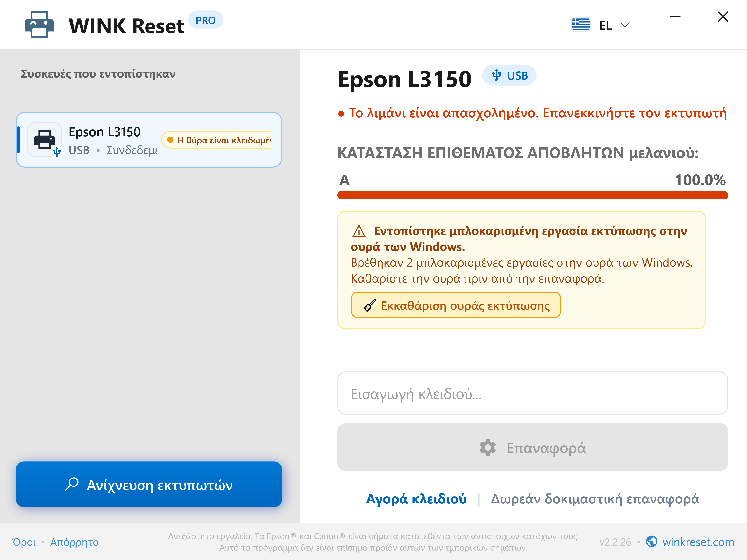Click the warning triangle icon in queue alert
Image resolution: width=747 pixels, height=560 pixels.
click(x=359, y=231)
